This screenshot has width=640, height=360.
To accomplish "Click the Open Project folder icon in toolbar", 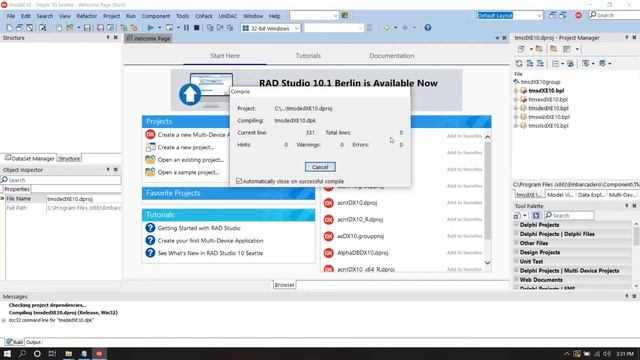I will pyautogui.click(x=70, y=28).
